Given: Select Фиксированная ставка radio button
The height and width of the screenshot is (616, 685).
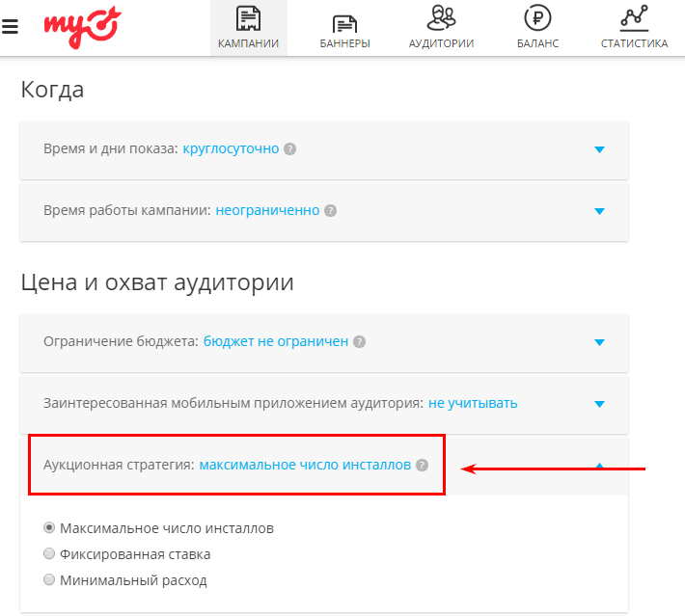Looking at the screenshot, I should (49, 553).
